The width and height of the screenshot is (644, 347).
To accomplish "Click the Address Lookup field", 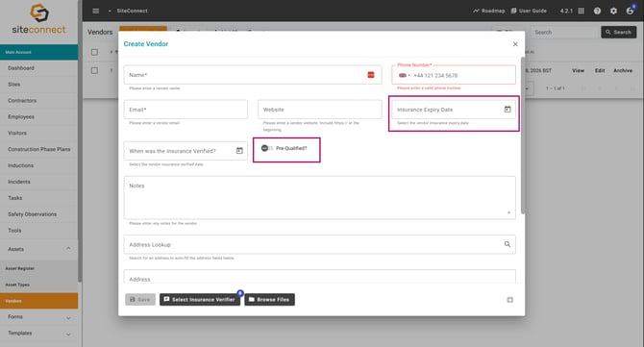I will 319,244.
